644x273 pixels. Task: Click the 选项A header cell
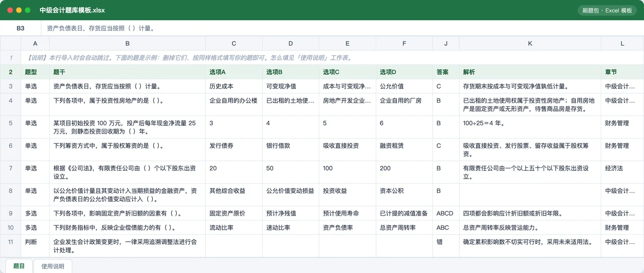(234, 72)
